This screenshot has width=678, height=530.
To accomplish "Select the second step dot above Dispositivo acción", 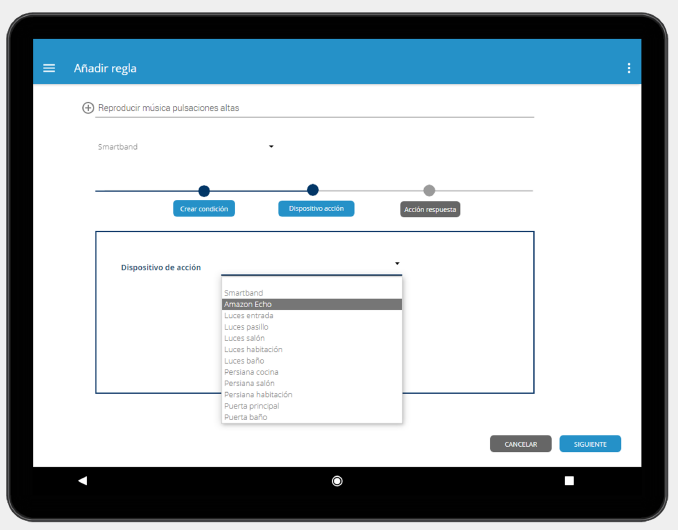I will [x=313, y=190].
